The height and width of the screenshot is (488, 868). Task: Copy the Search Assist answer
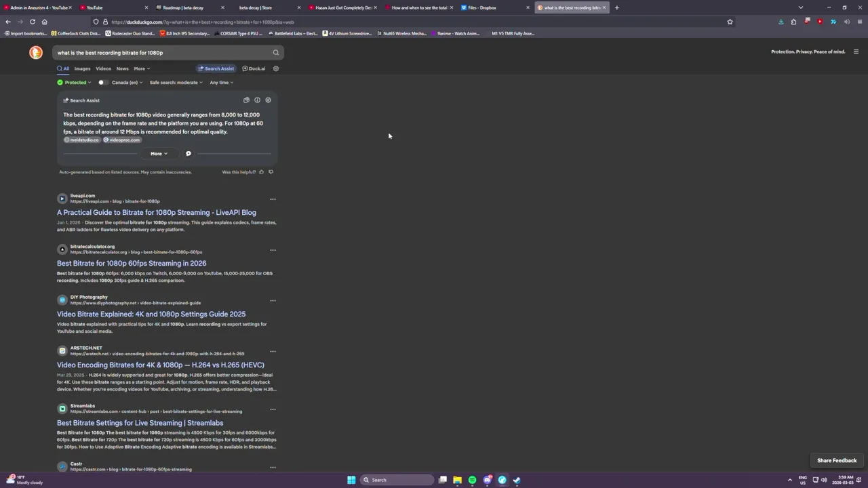click(246, 100)
